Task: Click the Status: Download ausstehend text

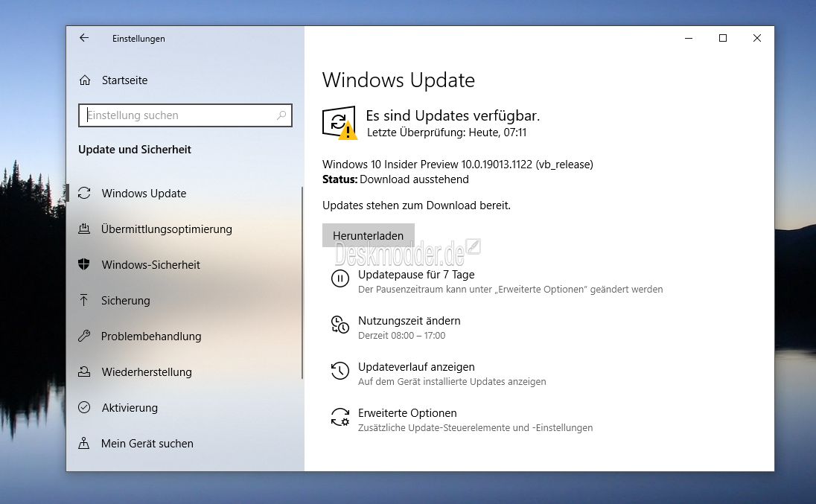Action: click(395, 179)
